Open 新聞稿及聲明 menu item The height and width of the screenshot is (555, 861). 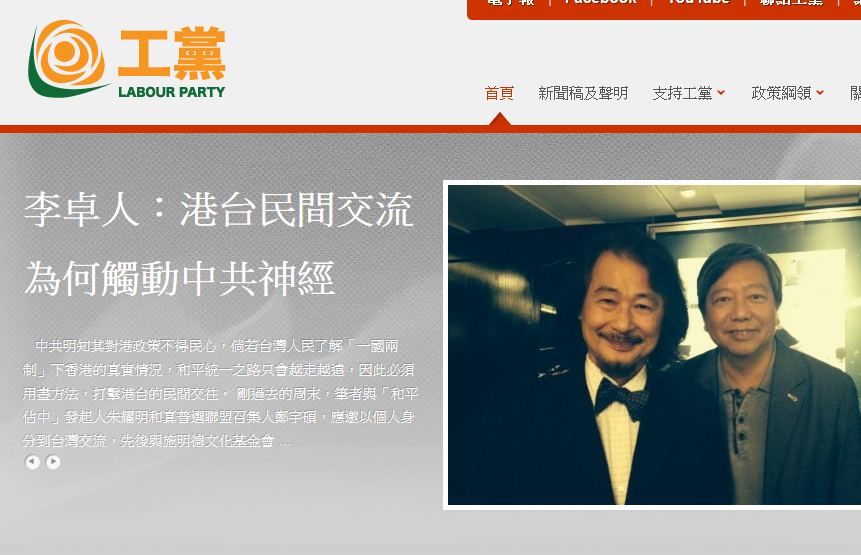[x=583, y=93]
